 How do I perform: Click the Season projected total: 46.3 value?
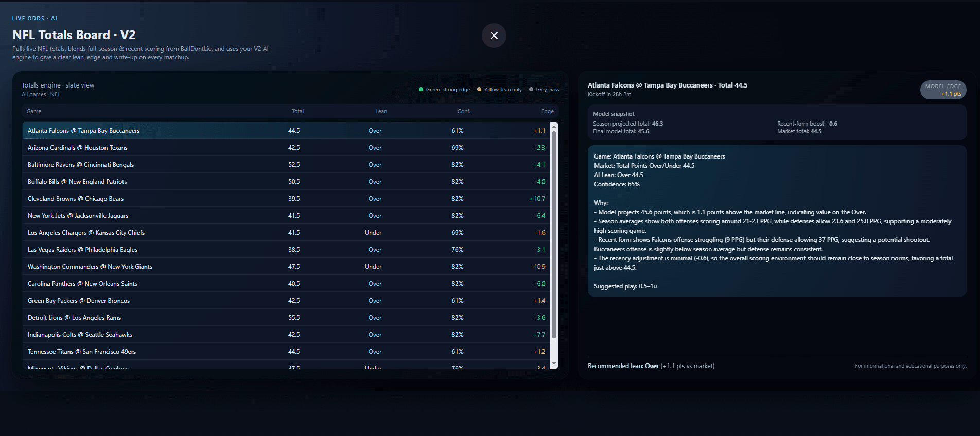[x=628, y=124]
